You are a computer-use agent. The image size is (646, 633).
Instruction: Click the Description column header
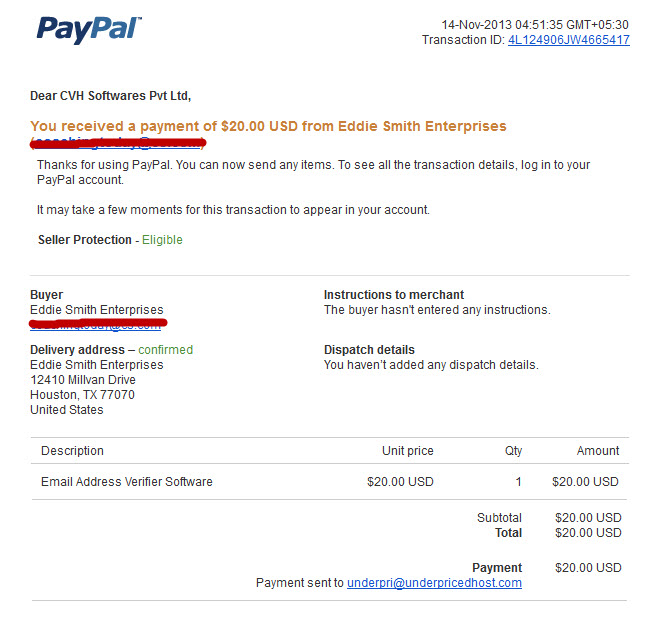pyautogui.click(x=73, y=451)
